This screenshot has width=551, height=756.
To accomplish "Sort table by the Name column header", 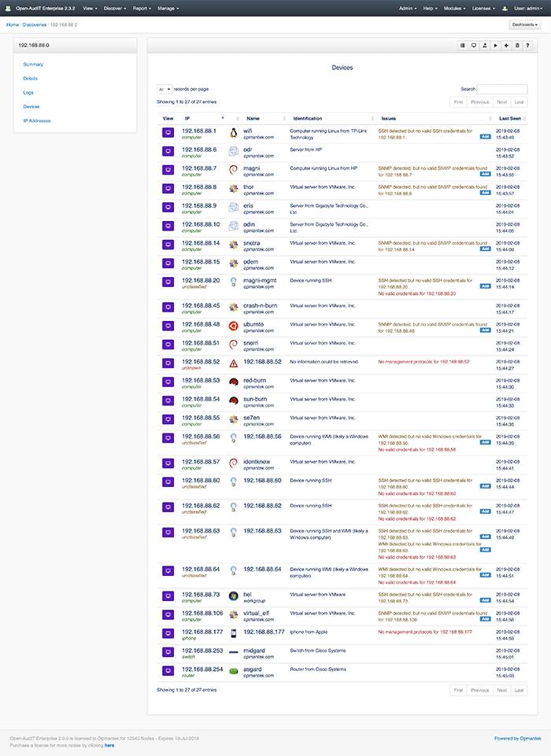I will (x=264, y=118).
